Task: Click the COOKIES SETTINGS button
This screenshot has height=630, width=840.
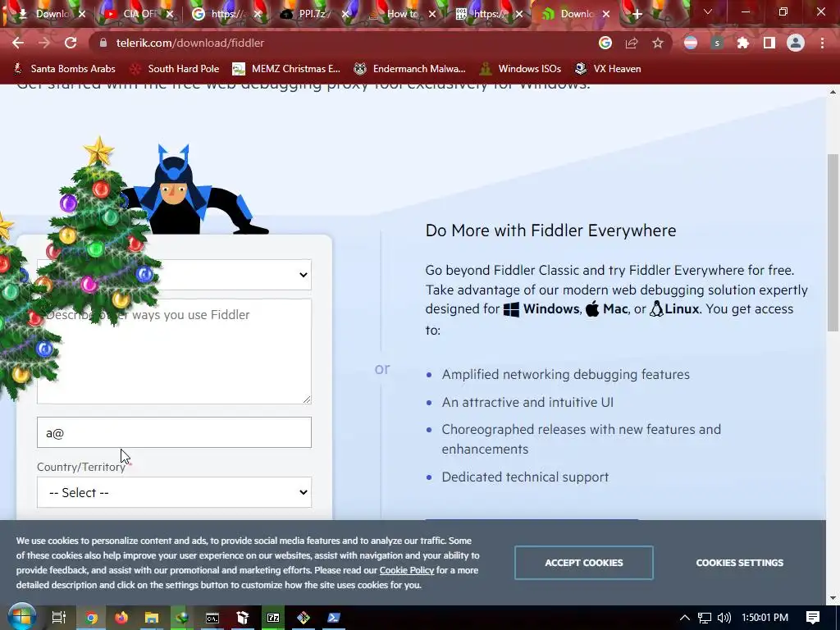Action: [739, 563]
